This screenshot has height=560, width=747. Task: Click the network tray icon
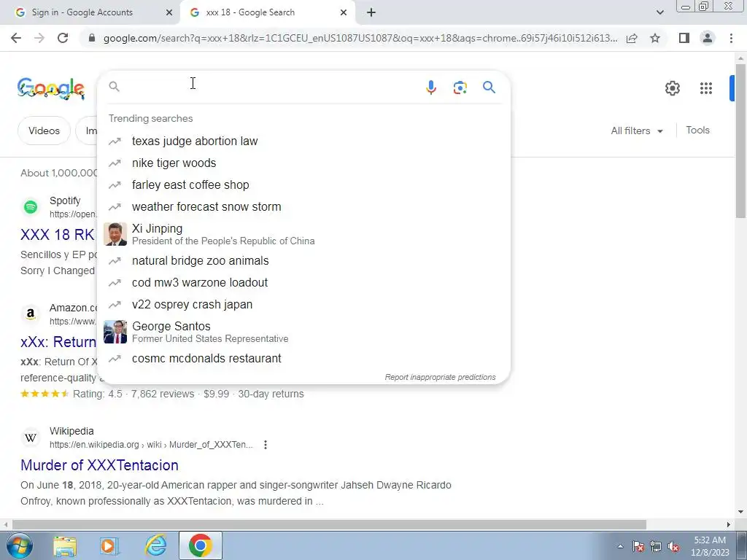pyautogui.click(x=656, y=546)
